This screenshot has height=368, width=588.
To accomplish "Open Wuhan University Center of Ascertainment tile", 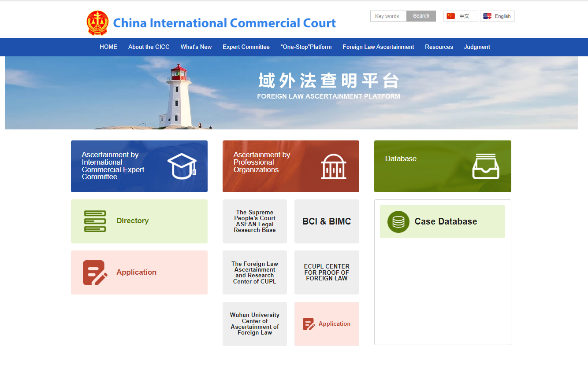I will point(255,324).
